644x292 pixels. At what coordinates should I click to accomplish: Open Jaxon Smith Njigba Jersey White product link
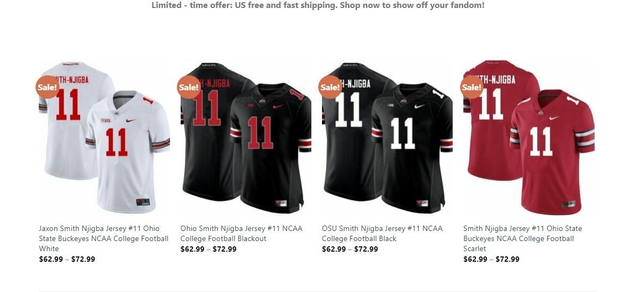[x=104, y=238]
